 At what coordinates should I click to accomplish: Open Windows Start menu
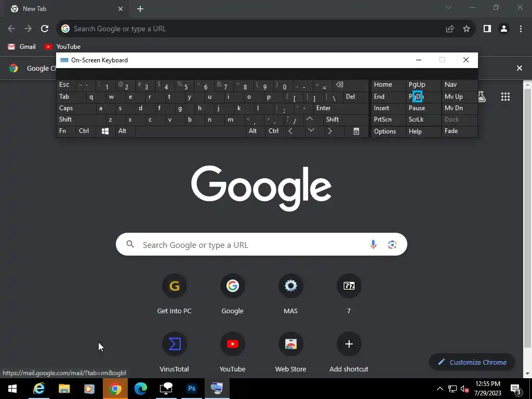[x=12, y=389]
